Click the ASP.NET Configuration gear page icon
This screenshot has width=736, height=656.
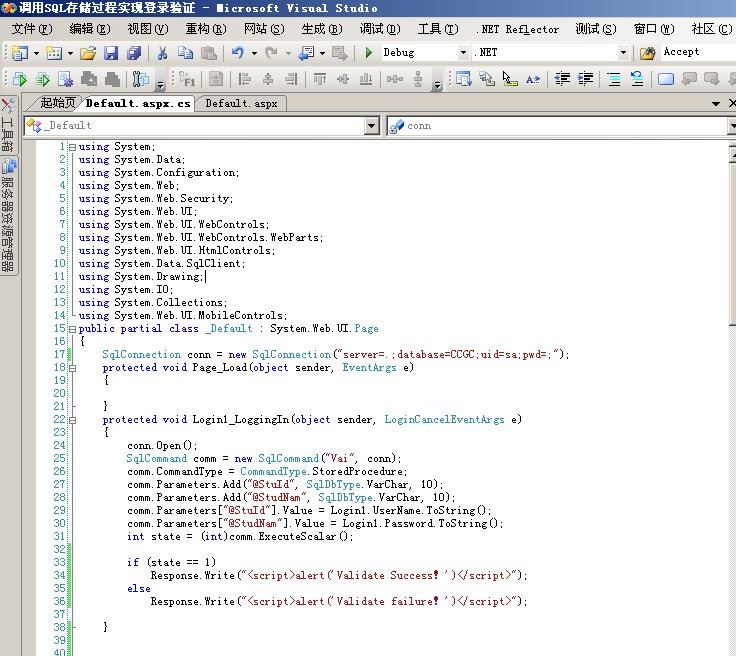(65, 79)
